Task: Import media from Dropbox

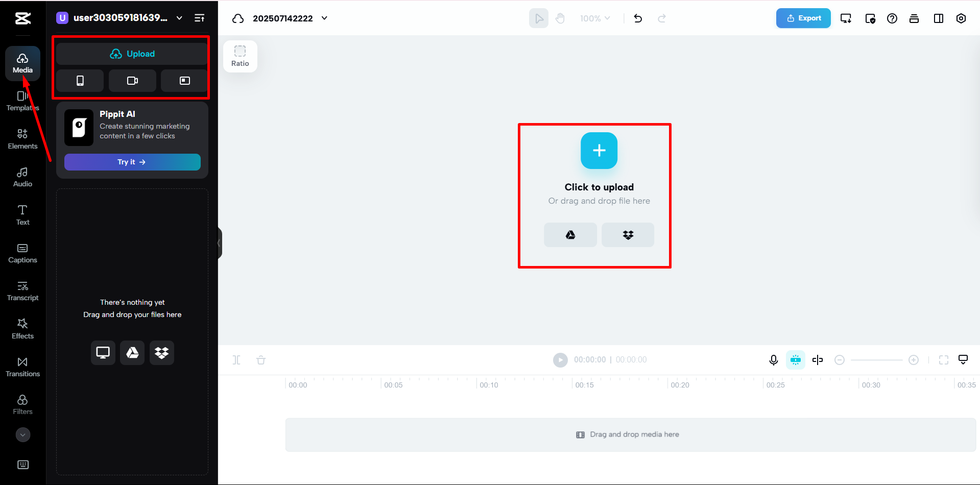Action: [628, 235]
